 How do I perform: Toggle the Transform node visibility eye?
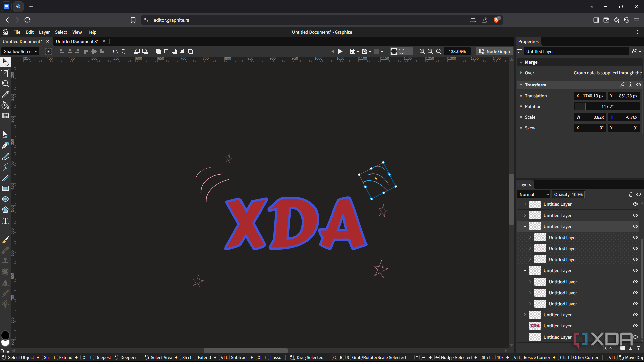(x=639, y=85)
